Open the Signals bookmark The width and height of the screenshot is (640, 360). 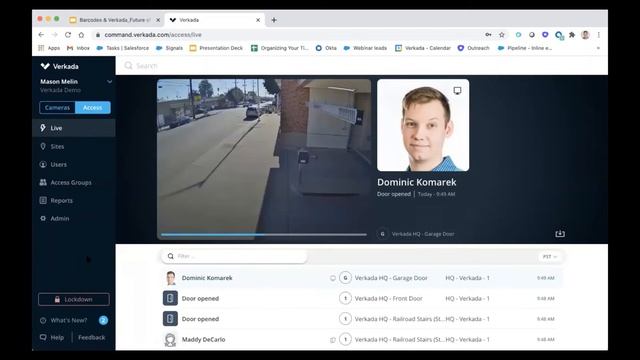click(x=169, y=48)
